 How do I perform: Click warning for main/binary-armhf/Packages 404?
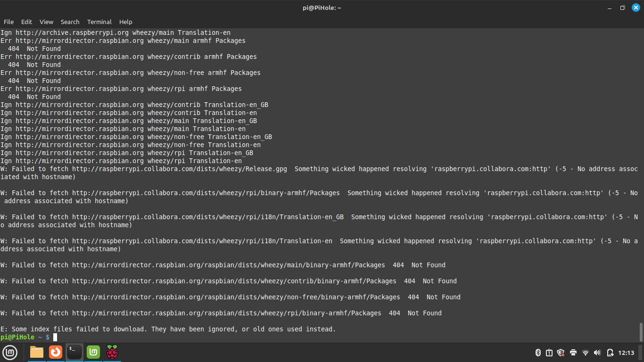(x=223, y=265)
